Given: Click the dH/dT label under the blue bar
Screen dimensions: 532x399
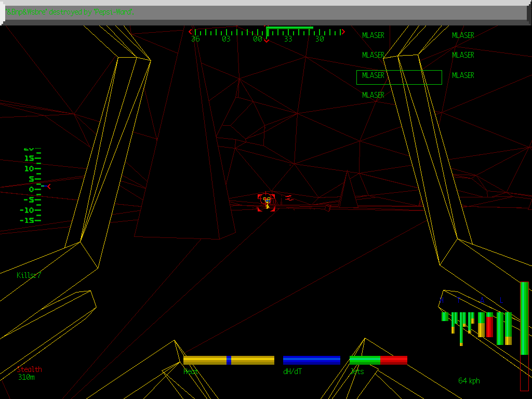Looking at the screenshot, I should 292,371.
